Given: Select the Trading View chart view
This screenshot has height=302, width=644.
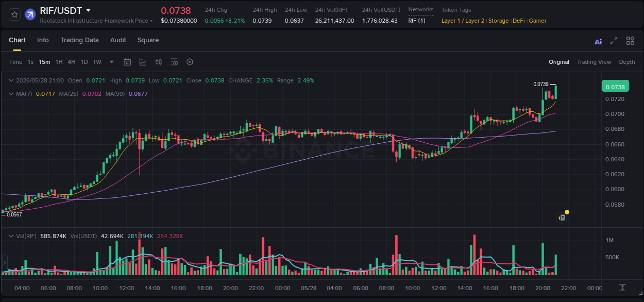Looking at the screenshot, I should pos(594,62).
